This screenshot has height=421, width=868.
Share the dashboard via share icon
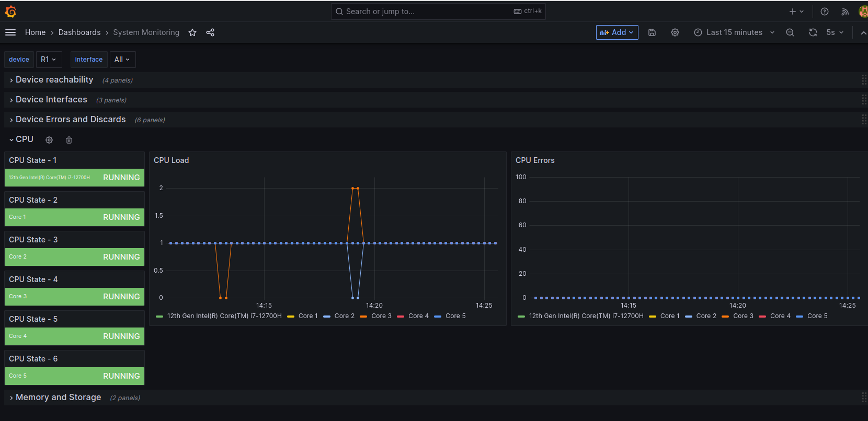coord(210,32)
